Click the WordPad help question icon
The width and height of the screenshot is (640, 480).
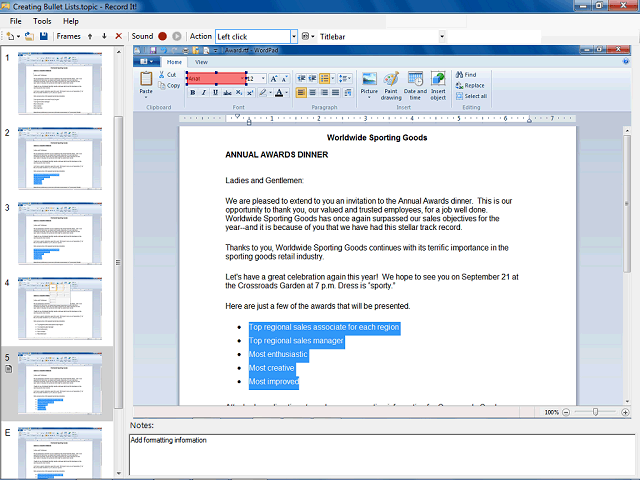(x=626, y=62)
